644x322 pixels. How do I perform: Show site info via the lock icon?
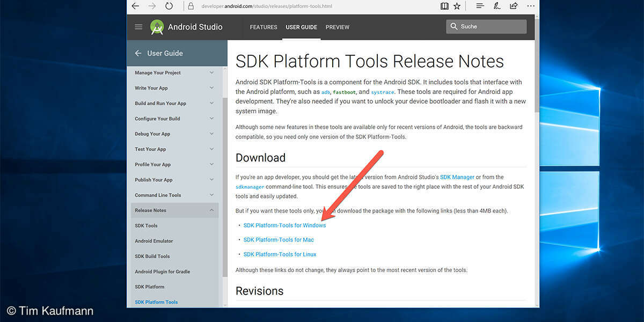[x=191, y=6]
